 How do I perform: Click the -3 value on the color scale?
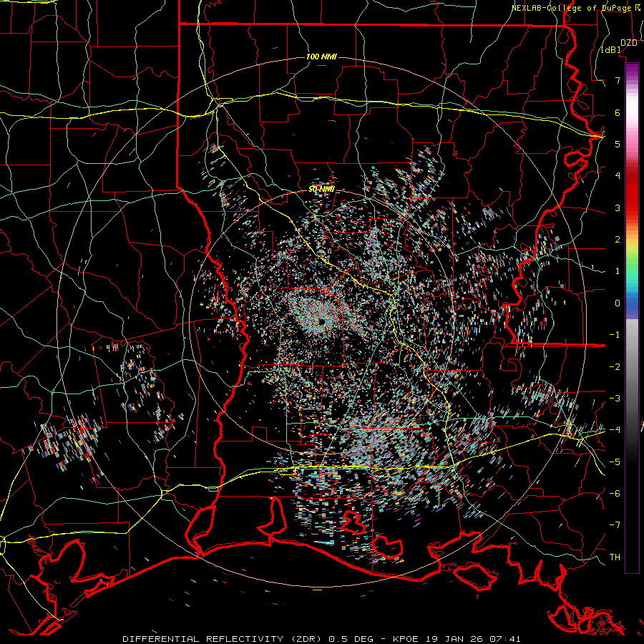click(615, 399)
